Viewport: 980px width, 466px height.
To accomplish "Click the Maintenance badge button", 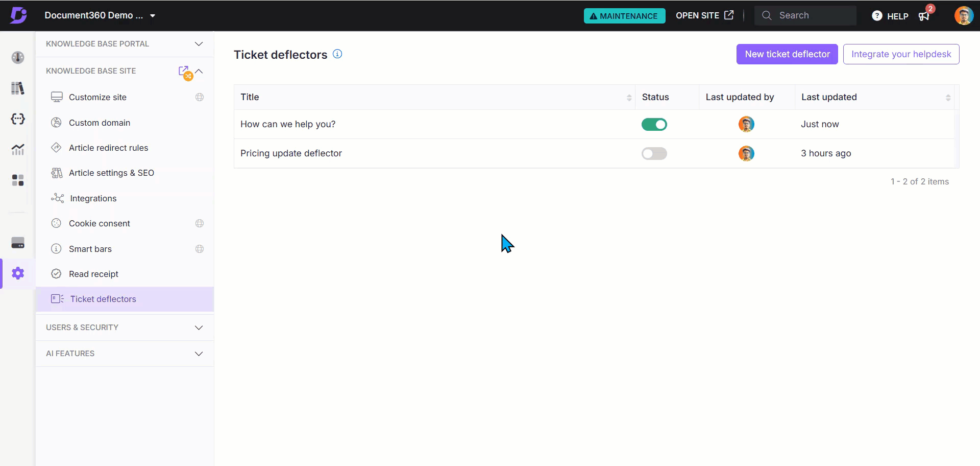I will click(x=624, y=16).
